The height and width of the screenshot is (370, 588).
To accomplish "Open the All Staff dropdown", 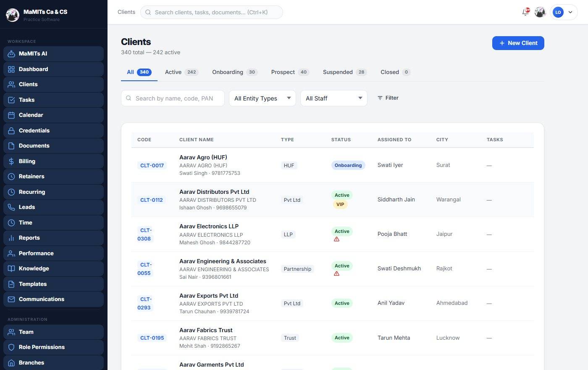I will click(x=334, y=98).
